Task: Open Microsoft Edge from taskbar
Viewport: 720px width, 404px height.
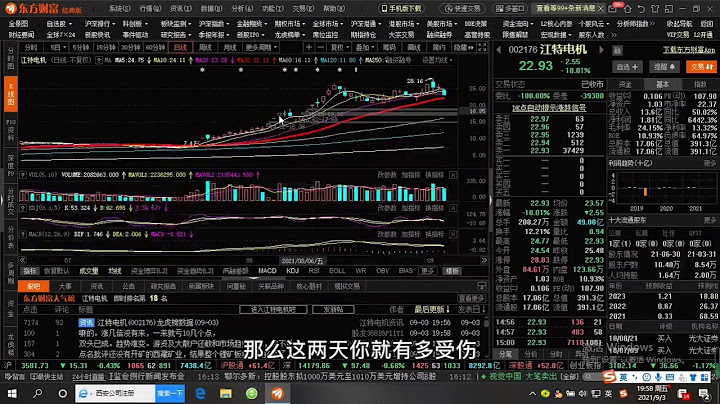Action: [201, 393]
